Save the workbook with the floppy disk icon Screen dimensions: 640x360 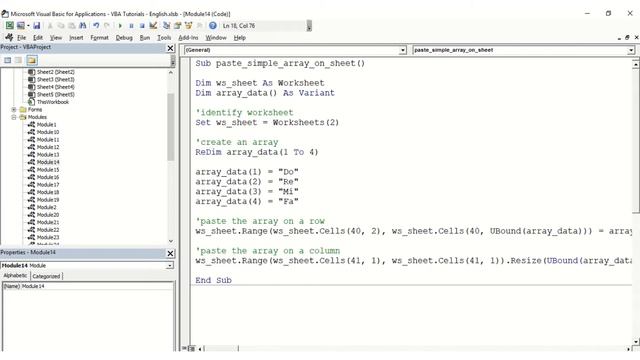37,25
